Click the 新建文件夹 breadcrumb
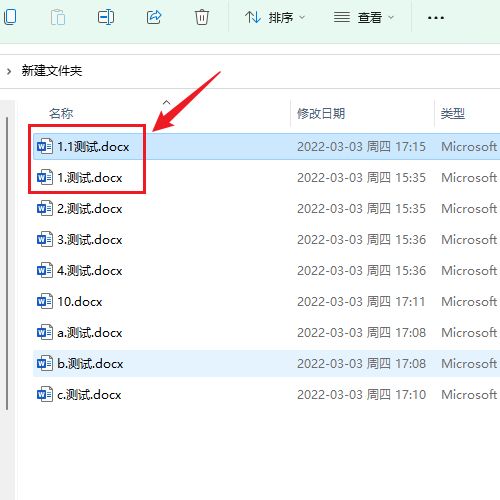The height and width of the screenshot is (500, 500). click(x=52, y=71)
